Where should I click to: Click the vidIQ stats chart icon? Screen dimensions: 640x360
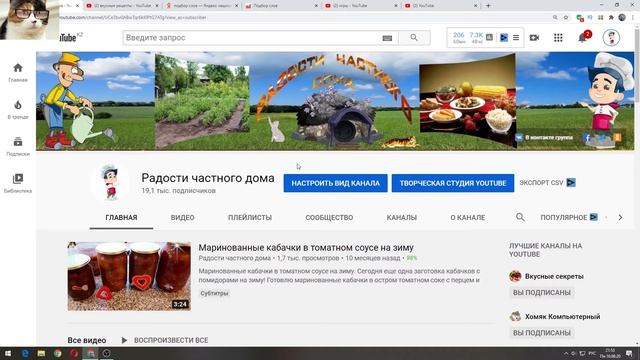[489, 37]
